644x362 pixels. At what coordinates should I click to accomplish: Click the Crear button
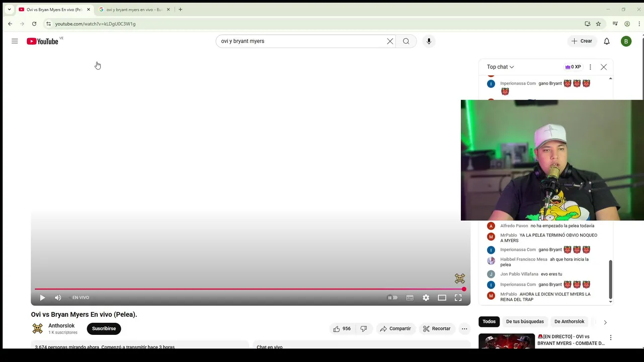(582, 41)
